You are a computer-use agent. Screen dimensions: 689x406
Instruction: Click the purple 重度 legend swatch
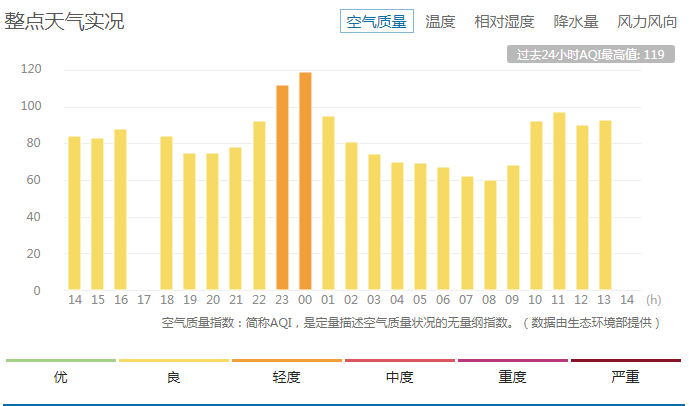tap(513, 360)
